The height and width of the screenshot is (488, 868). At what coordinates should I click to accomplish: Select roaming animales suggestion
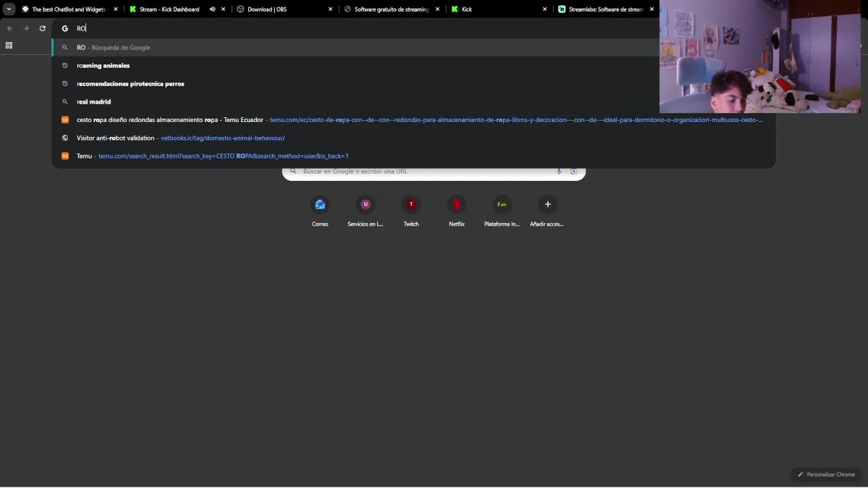point(414,66)
